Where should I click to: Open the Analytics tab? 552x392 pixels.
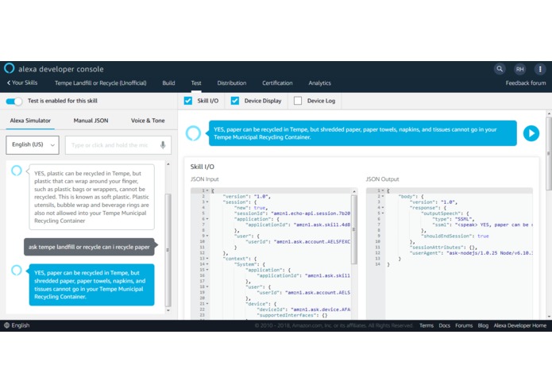coord(319,83)
